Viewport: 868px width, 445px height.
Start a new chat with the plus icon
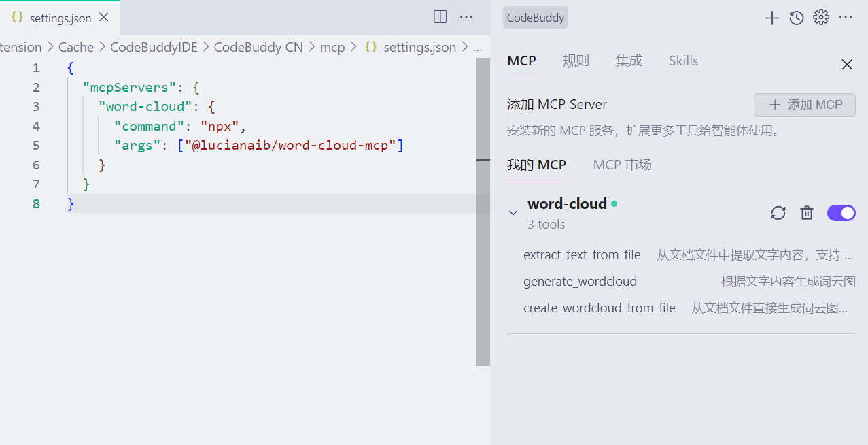tap(771, 18)
